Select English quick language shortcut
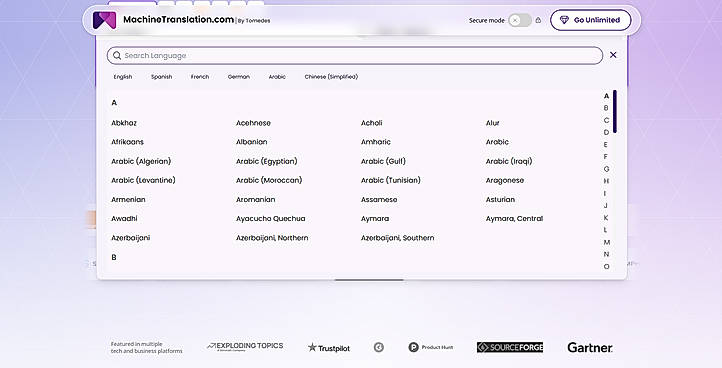Image resolution: width=722 pixels, height=368 pixels. [x=123, y=77]
